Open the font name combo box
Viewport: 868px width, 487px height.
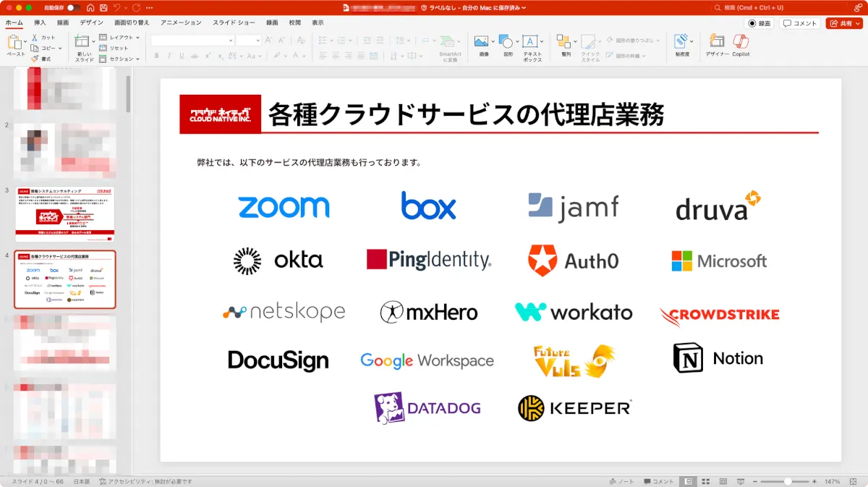(x=192, y=41)
